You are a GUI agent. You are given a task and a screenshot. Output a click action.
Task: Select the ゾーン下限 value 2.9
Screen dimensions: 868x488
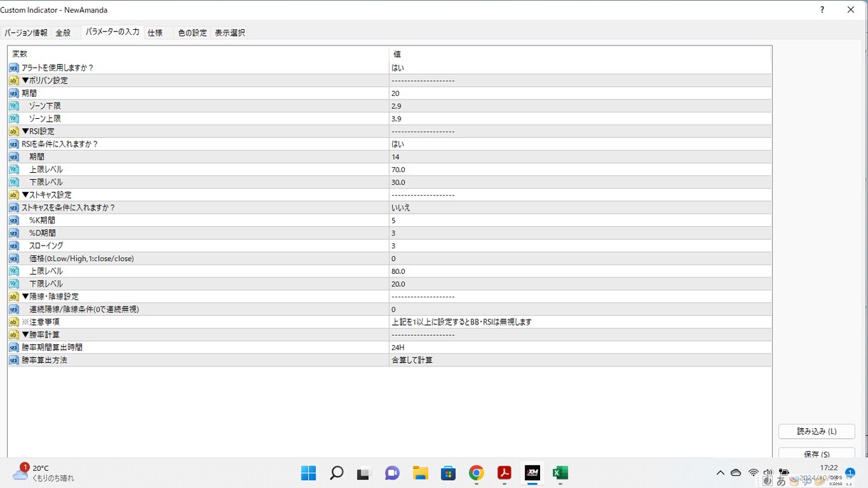[x=396, y=106]
